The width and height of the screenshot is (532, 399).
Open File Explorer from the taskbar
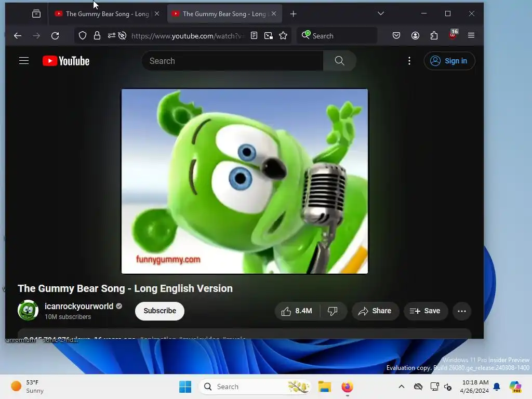click(324, 387)
